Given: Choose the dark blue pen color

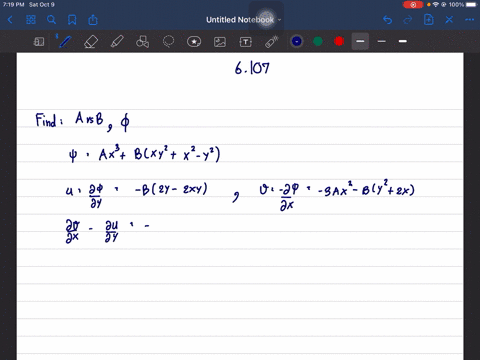Looking at the screenshot, I should 297,41.
